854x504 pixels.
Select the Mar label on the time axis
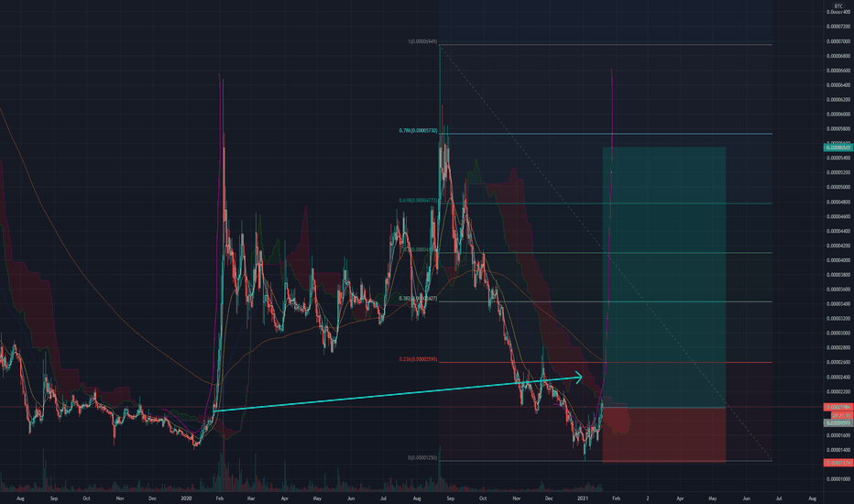[250, 499]
